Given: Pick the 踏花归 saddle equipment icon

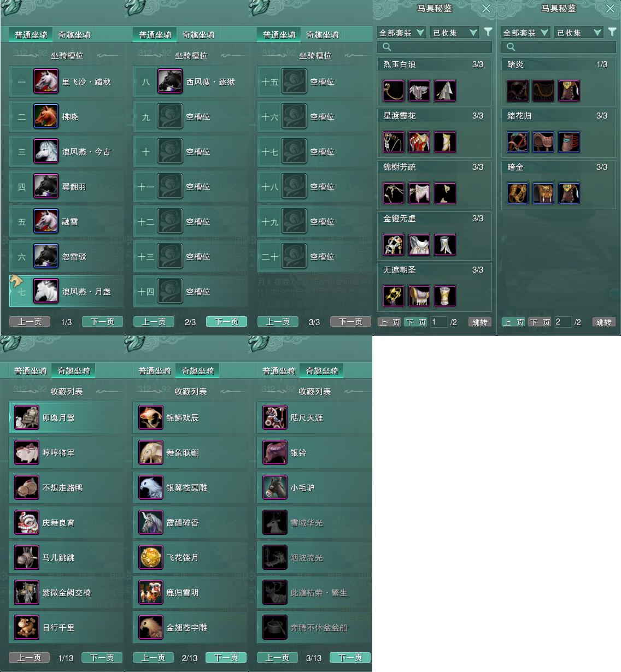Looking at the screenshot, I should point(543,142).
